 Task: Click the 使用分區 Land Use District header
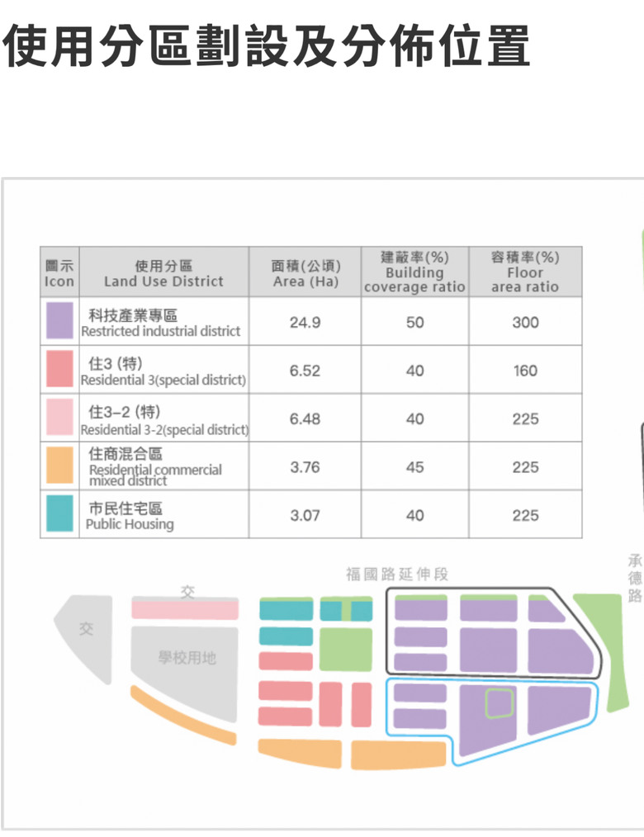click(163, 273)
